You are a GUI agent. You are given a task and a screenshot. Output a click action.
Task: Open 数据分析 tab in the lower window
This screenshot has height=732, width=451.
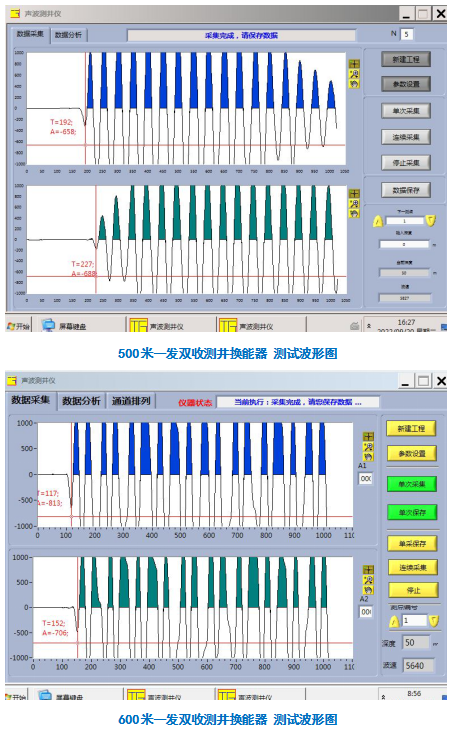pos(81,401)
